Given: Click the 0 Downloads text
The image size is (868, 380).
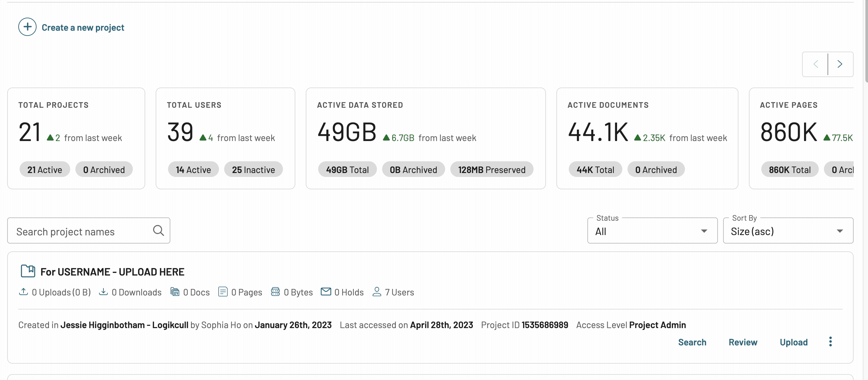Looking at the screenshot, I should [136, 292].
